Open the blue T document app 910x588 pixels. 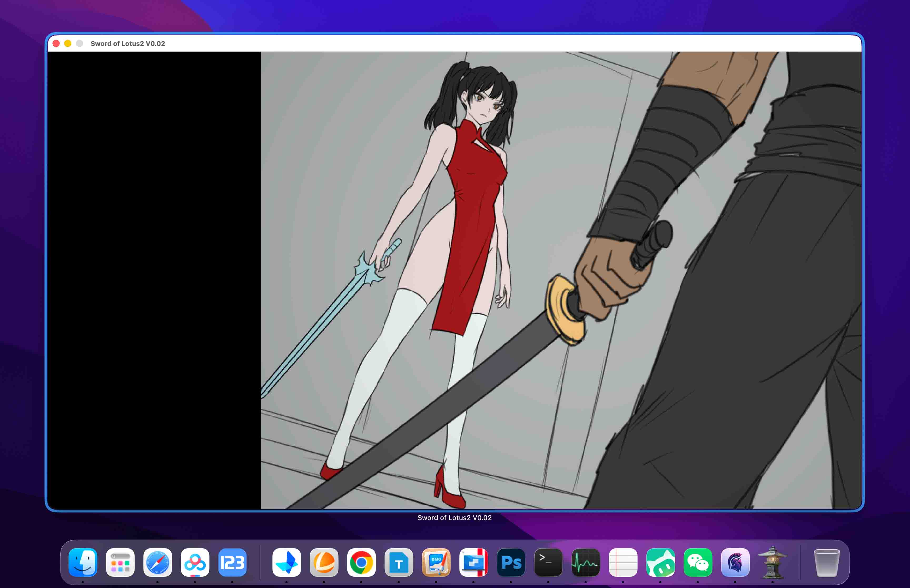[399, 562]
